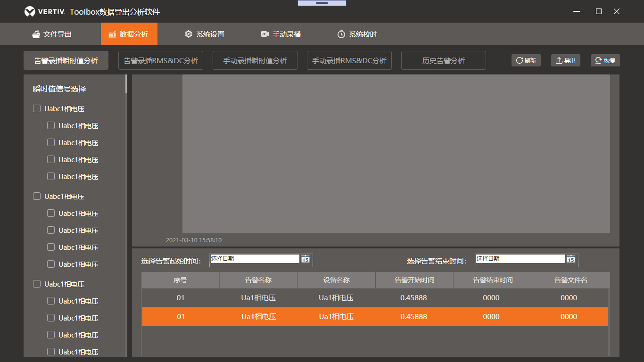Click the signal list vertical scrollbar thumb
The height and width of the screenshot is (362, 644).
126,84
